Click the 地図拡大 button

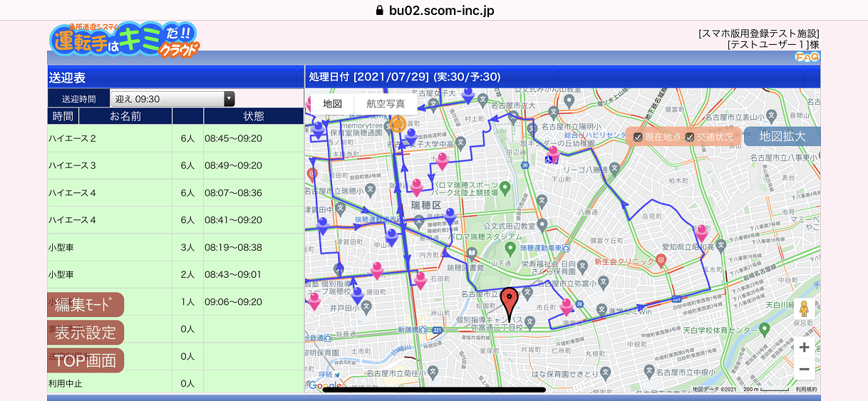point(782,136)
